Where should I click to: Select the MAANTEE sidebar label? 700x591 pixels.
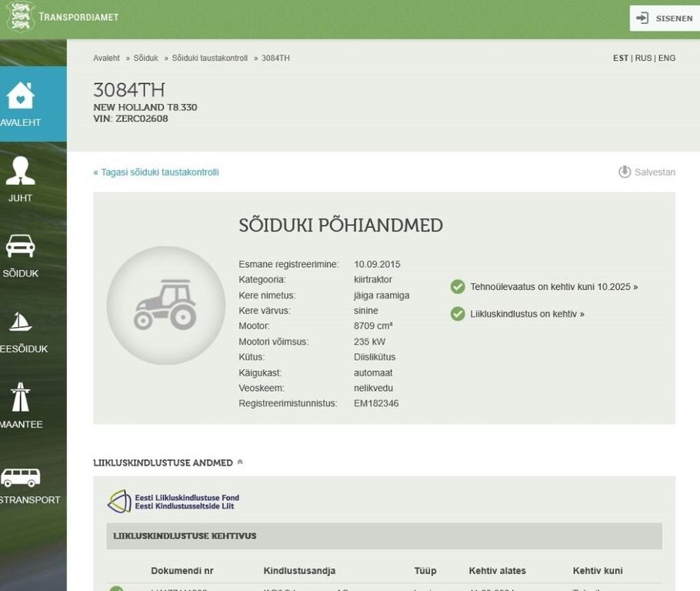21,424
